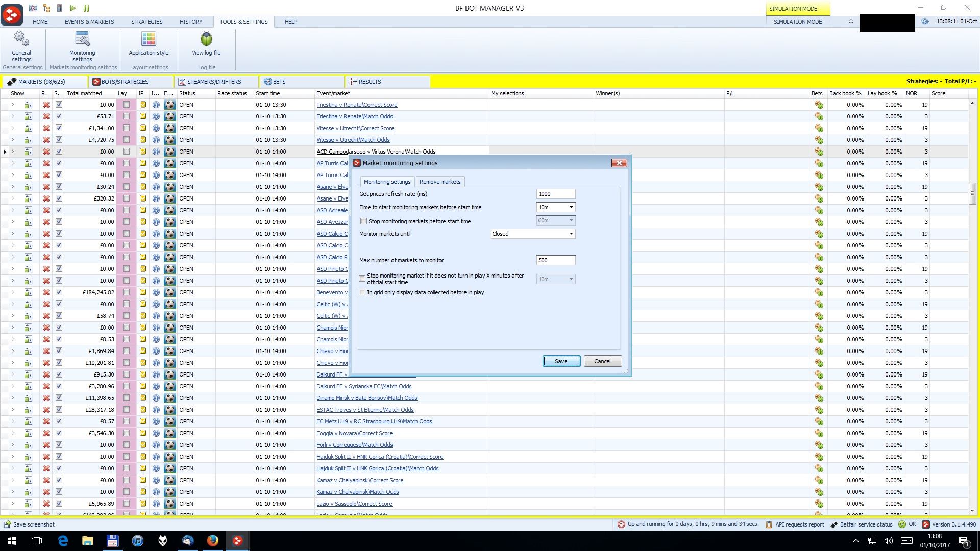Click the connection refresh icon near the clock
980x551 pixels.
click(925, 22)
